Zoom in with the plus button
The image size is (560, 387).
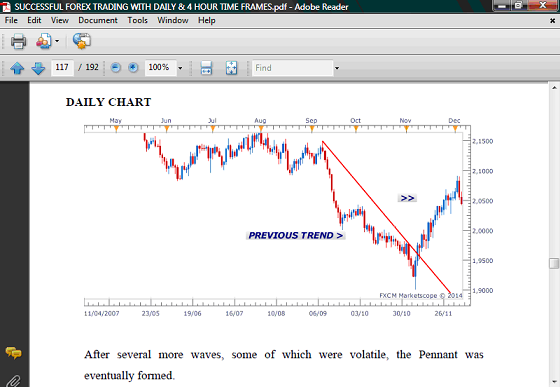[x=133, y=67]
